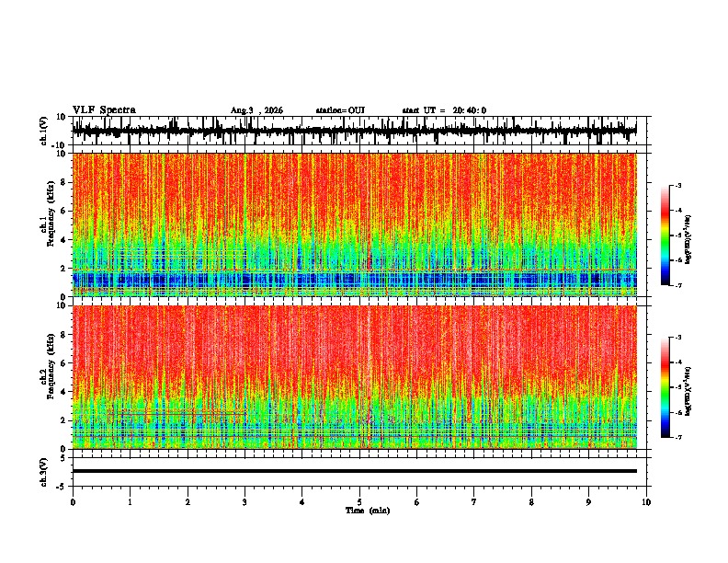The width and height of the screenshot is (728, 563).
Task: Click the ch.2 spectrogram color bar
Action: pos(665,387)
